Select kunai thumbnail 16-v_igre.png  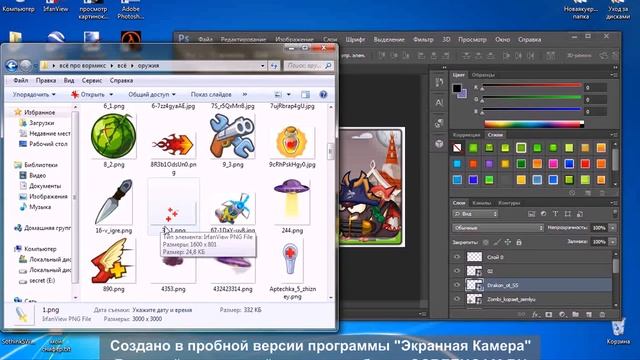(x=113, y=202)
